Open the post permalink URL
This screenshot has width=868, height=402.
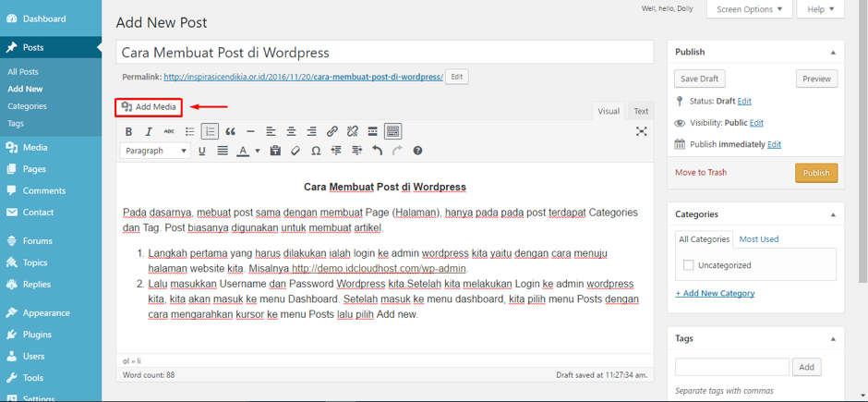[x=304, y=77]
